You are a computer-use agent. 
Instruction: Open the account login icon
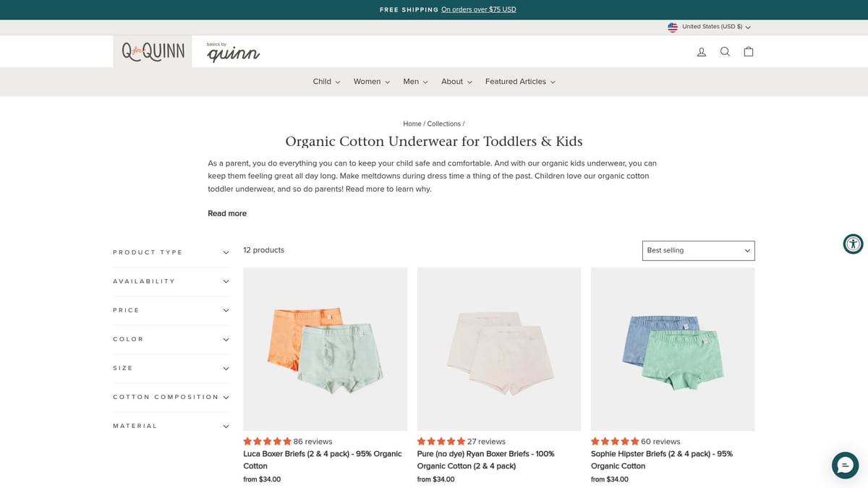pyautogui.click(x=701, y=52)
